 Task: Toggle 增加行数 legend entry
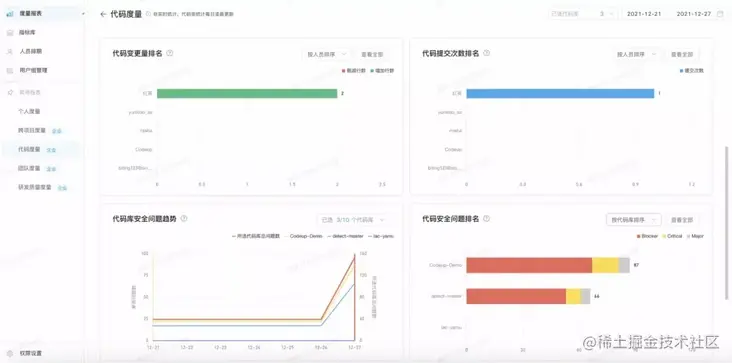382,71
